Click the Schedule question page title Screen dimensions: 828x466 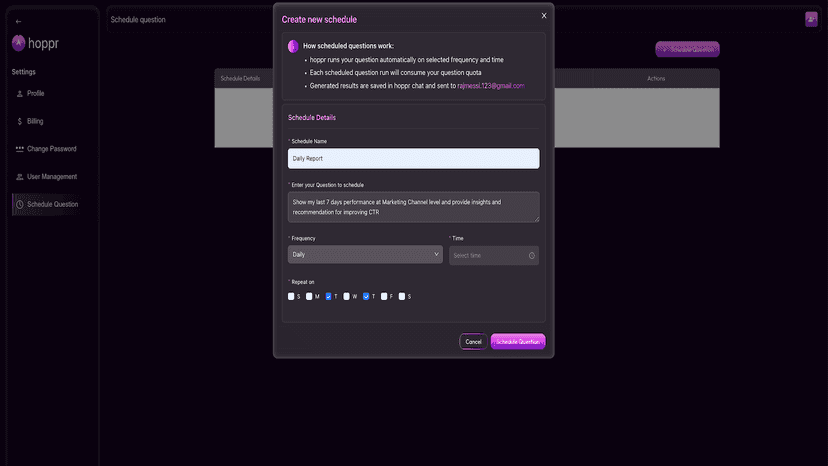point(138,20)
